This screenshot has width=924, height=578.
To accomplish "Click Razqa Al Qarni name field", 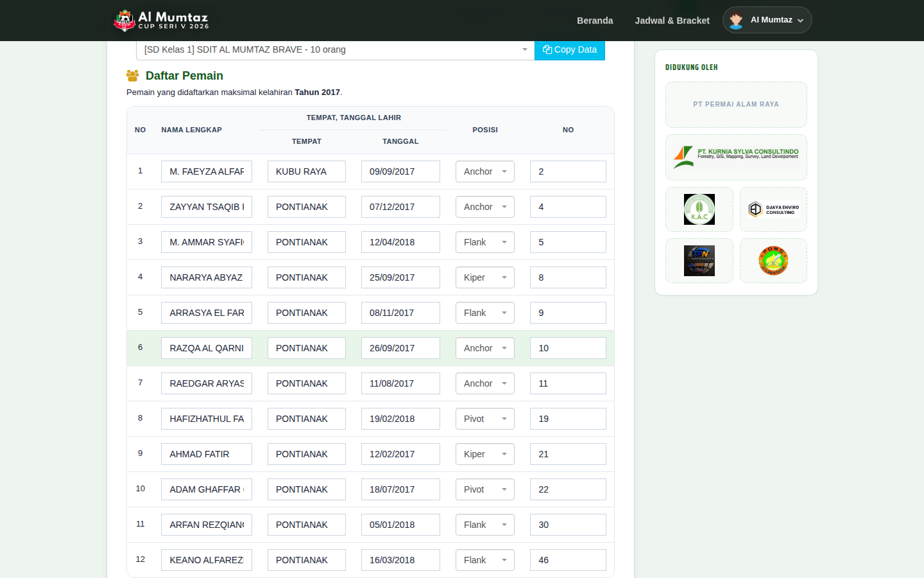I will 207,348.
